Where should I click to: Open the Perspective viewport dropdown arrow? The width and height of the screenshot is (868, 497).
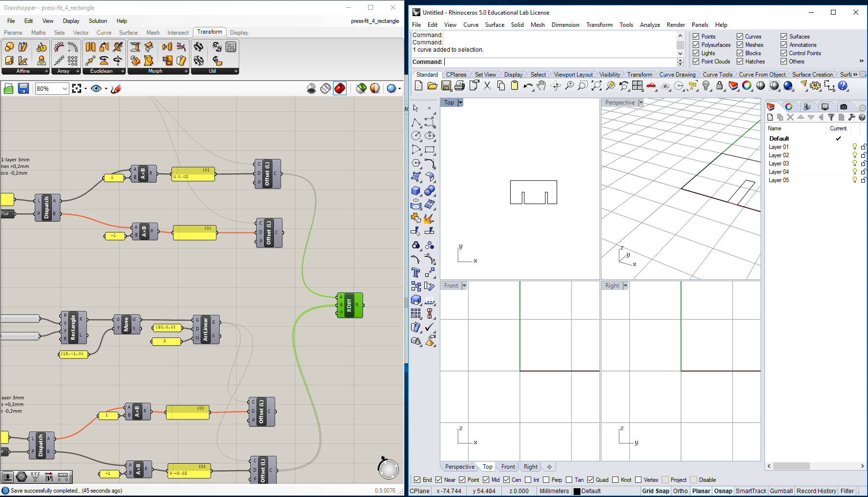[x=641, y=103]
